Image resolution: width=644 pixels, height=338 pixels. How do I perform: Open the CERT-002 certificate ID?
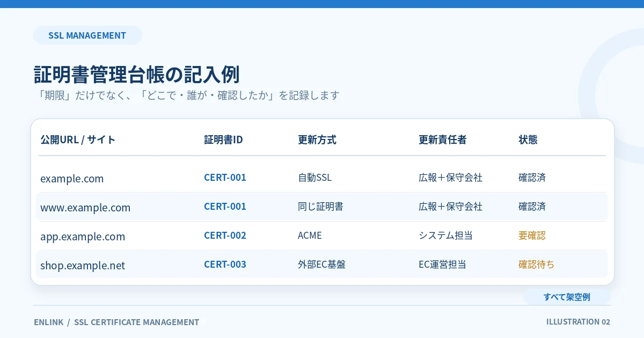(x=225, y=236)
